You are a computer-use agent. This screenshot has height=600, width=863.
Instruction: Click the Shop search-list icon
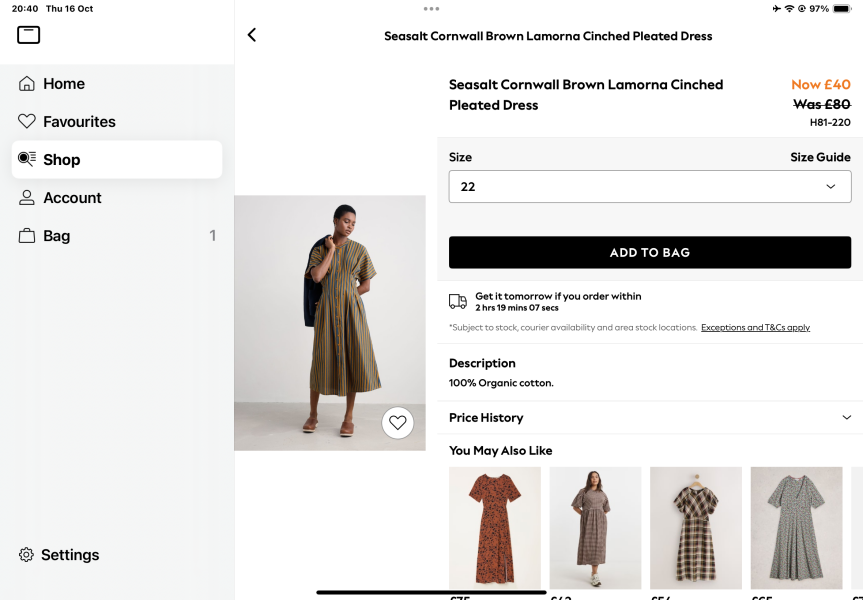coord(26,159)
